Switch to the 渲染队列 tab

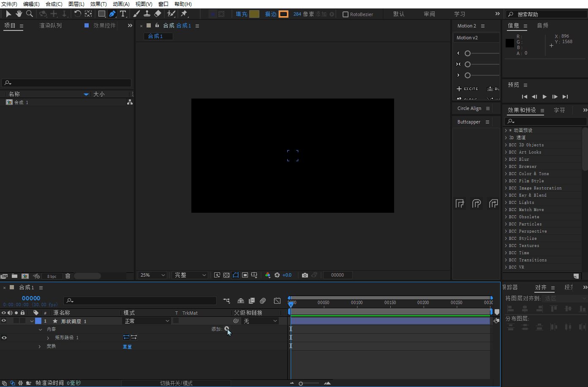pos(51,25)
